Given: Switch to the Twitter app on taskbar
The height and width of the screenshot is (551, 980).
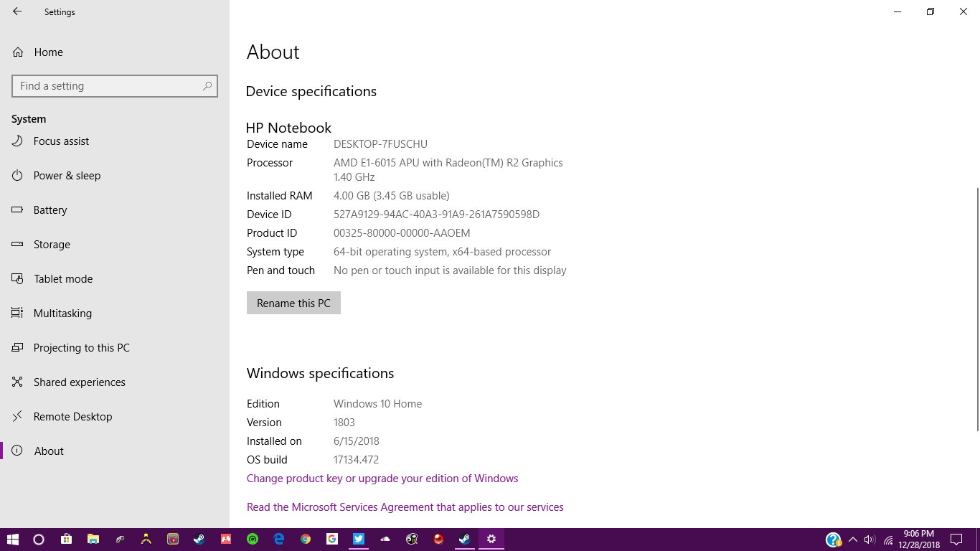Looking at the screenshot, I should pyautogui.click(x=359, y=540).
